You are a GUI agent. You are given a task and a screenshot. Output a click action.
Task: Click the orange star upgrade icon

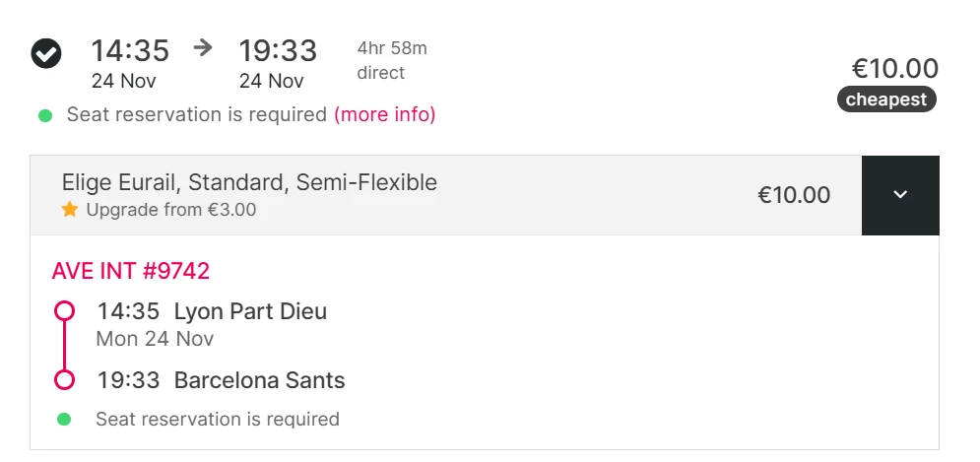(x=69, y=209)
